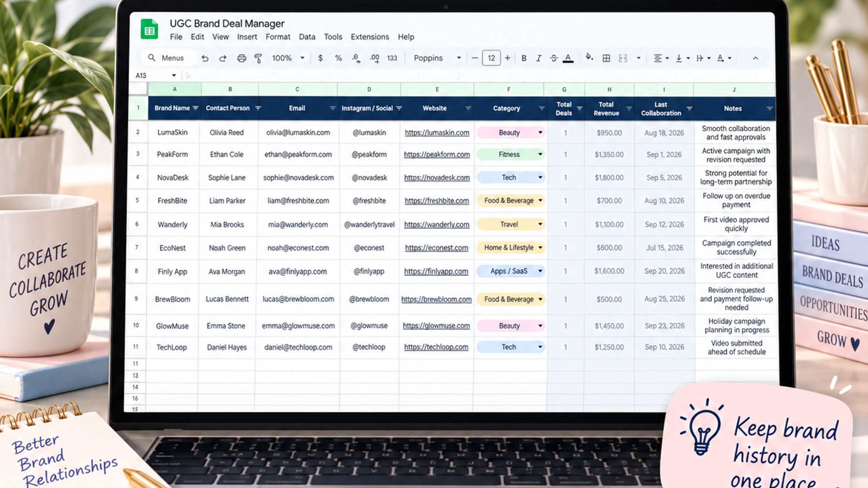Format as percent icon

338,58
